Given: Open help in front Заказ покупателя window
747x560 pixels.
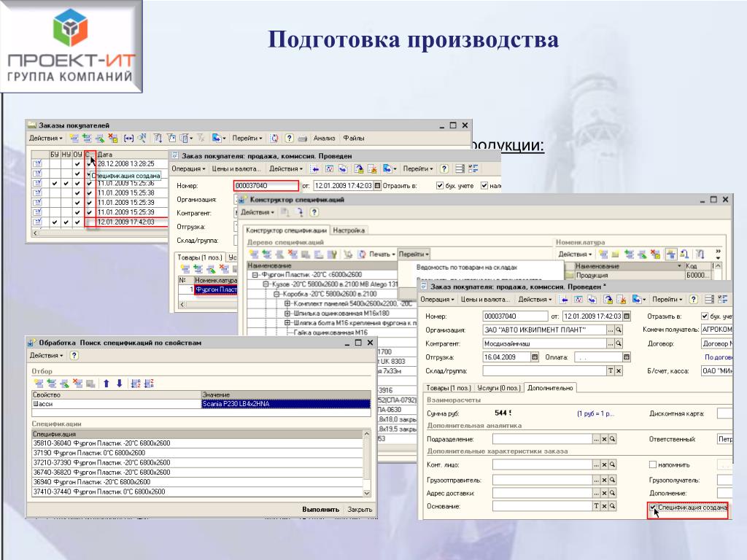Looking at the screenshot, I should (x=693, y=300).
